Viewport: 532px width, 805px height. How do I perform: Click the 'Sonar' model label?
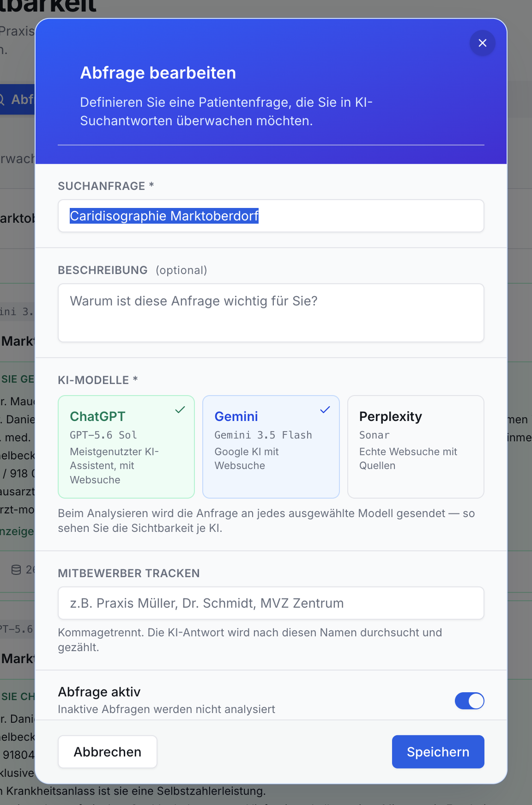coord(375,435)
